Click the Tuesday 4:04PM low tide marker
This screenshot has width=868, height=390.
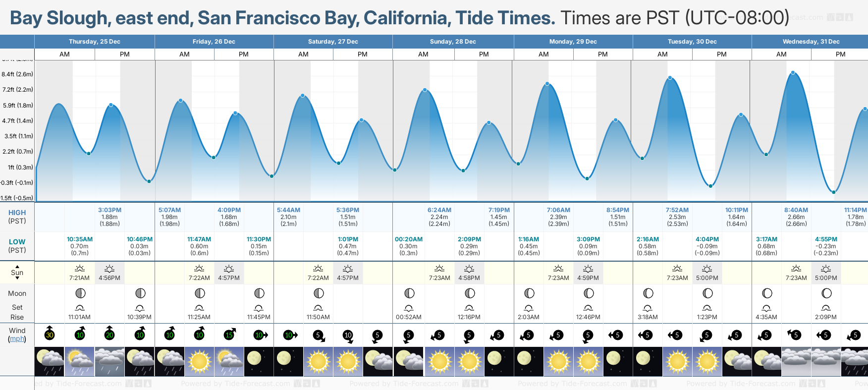710,186
